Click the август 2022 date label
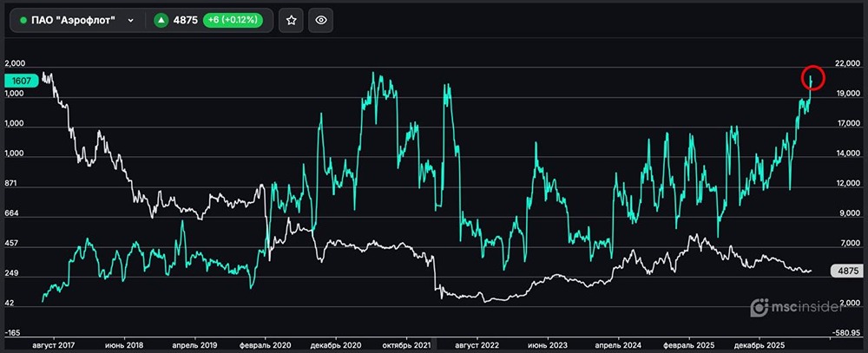 [x=477, y=345]
